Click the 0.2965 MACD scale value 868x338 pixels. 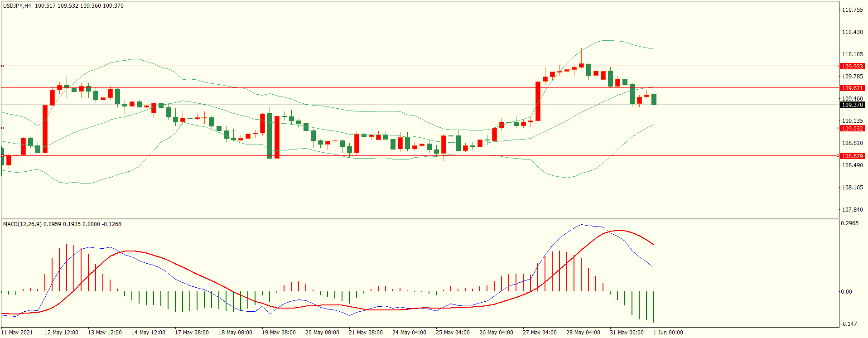pyautogui.click(x=849, y=223)
